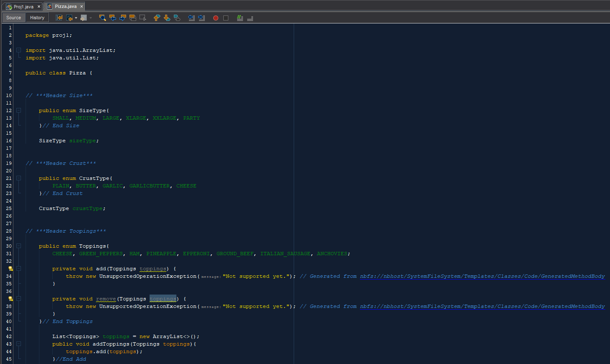
Task: Click enum value 'XXLARGE'
Action: point(165,118)
